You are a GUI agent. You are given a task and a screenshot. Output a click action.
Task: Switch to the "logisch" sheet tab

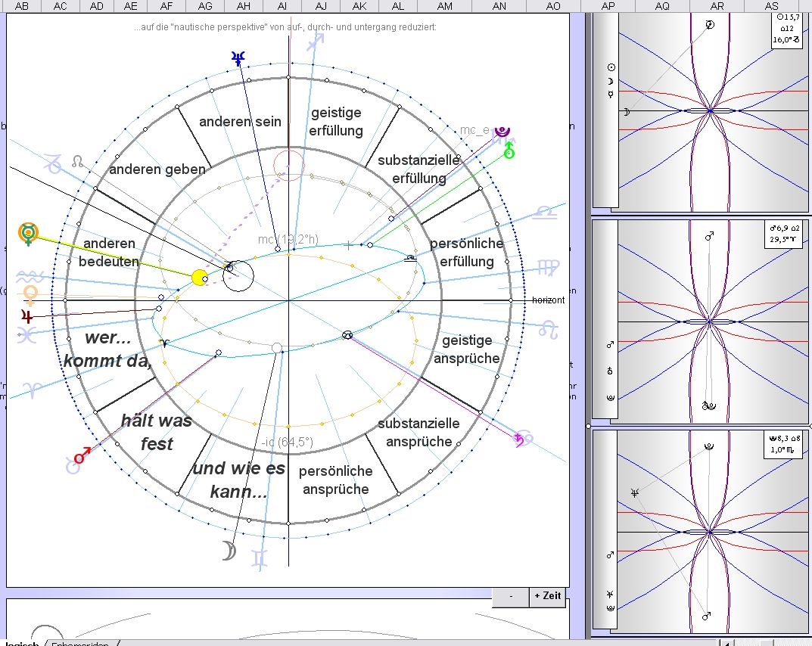tap(22, 644)
